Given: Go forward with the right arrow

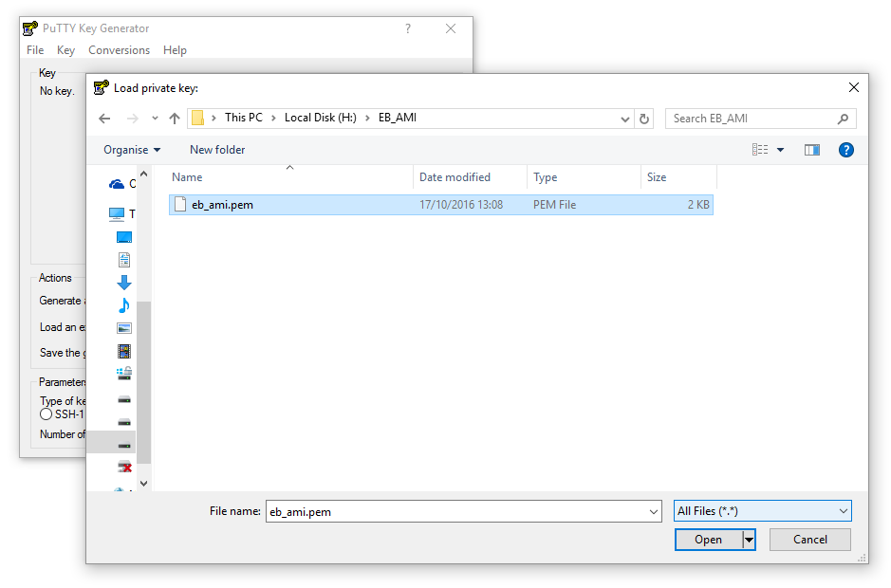Looking at the screenshot, I should coord(133,119).
